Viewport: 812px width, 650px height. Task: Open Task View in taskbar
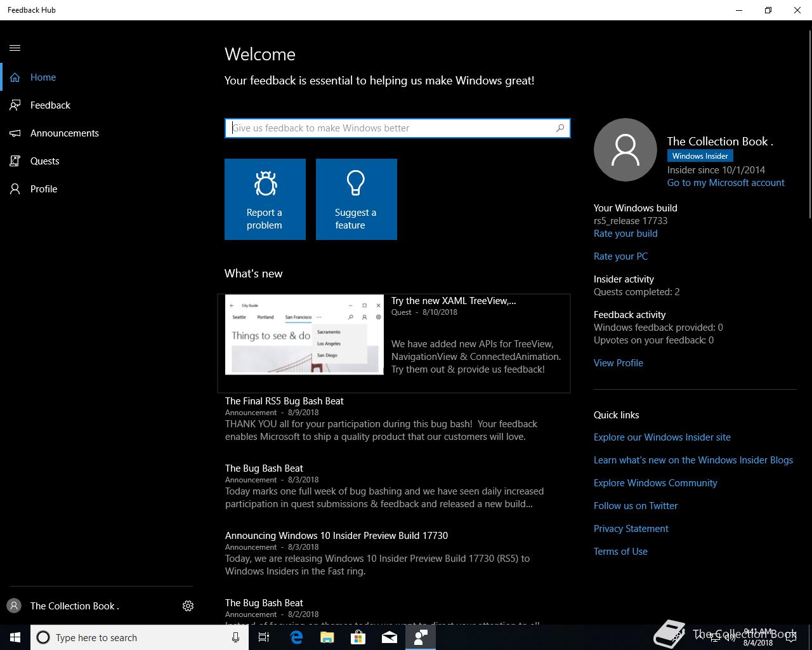pos(264,637)
